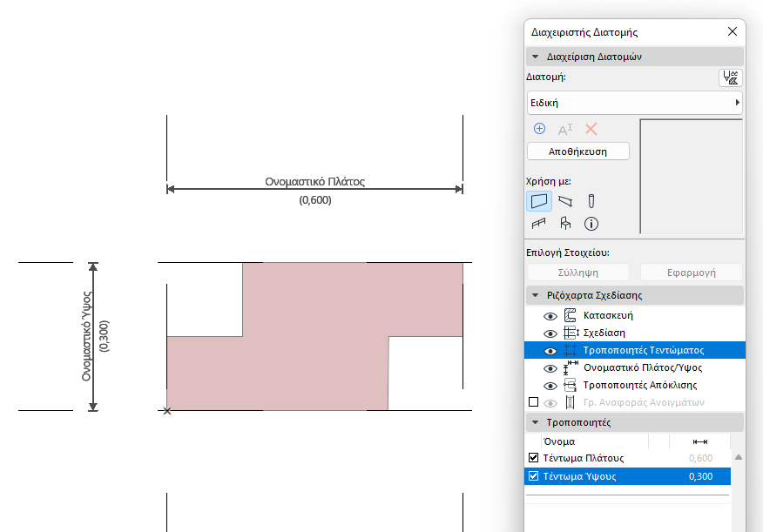Screen dimensions: 763x532
Task: Select the railing usage icon
Action: click(538, 224)
